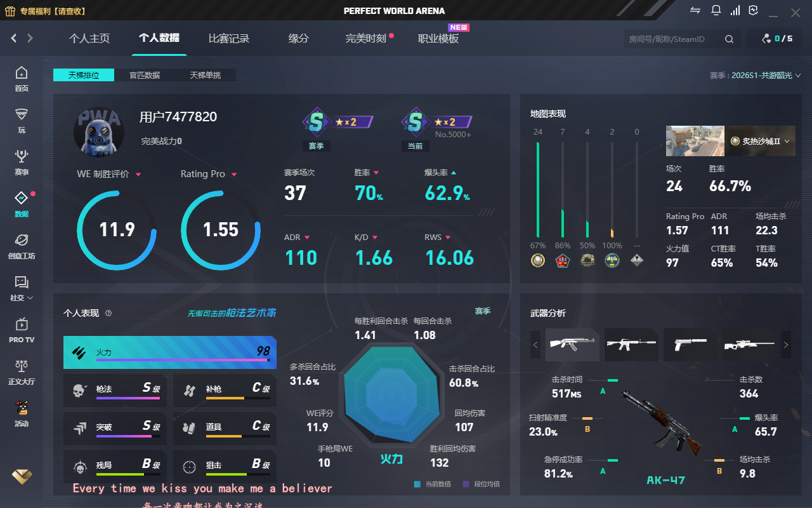The image size is (812, 508).
Task: Show previous weapons with left arrow
Action: coord(535,345)
